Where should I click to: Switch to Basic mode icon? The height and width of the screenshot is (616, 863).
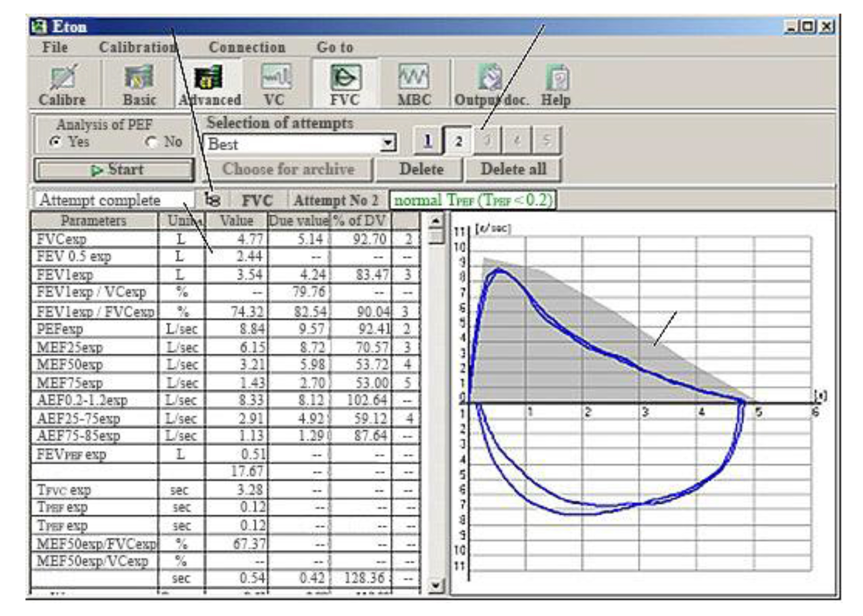pos(139,84)
